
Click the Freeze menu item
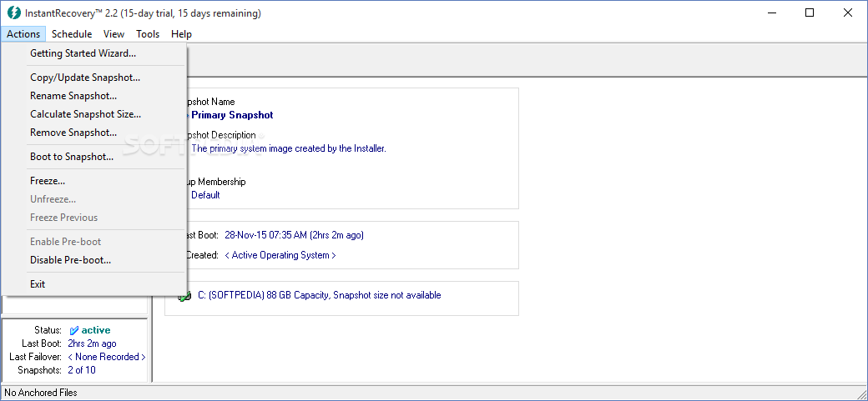click(94, 181)
